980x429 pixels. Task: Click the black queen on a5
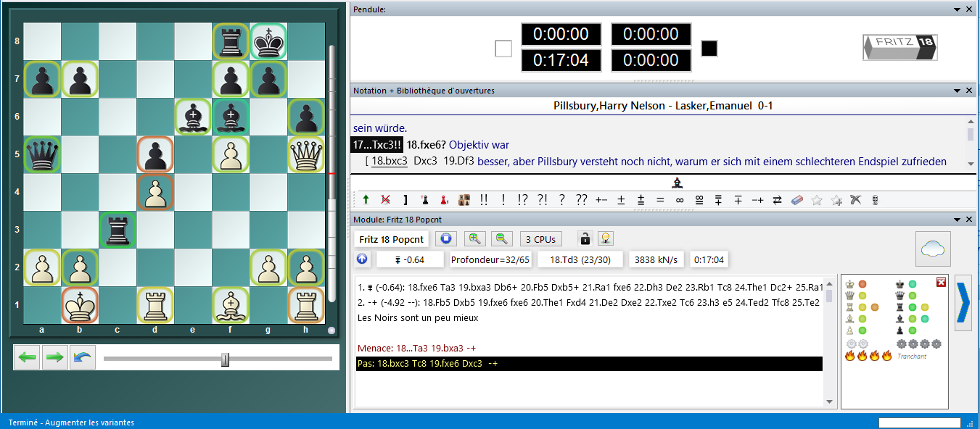click(42, 154)
